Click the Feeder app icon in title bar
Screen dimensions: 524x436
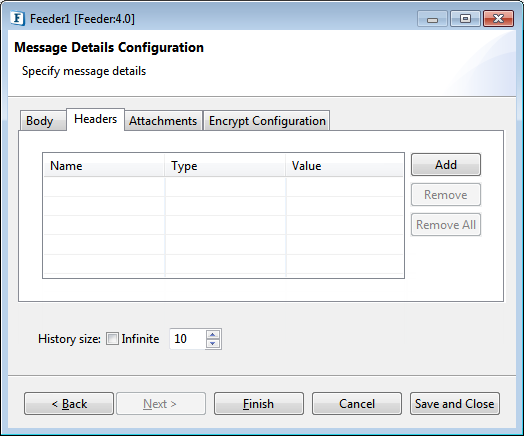(x=17, y=18)
